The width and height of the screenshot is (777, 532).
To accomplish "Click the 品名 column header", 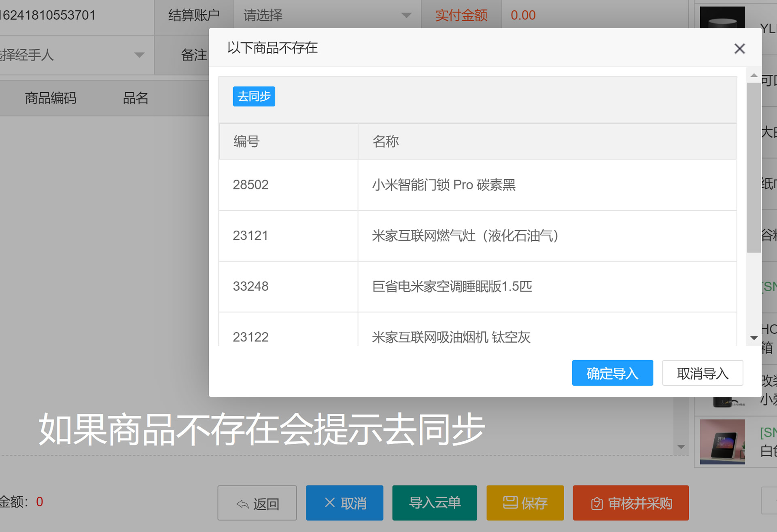I will coord(136,98).
